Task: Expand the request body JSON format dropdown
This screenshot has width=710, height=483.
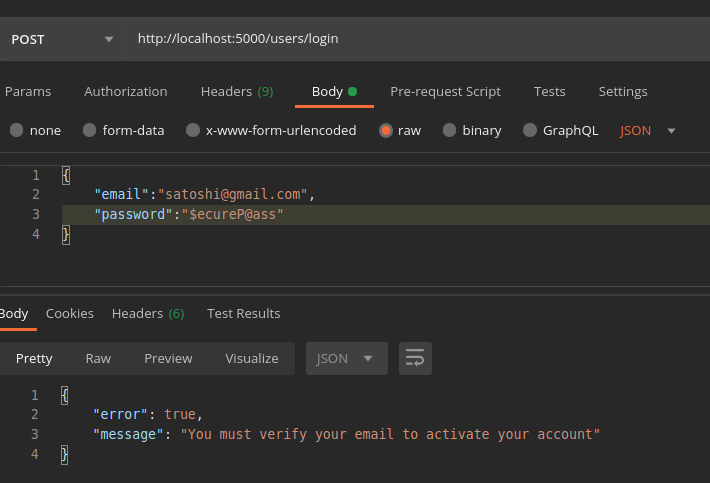Action: (648, 130)
